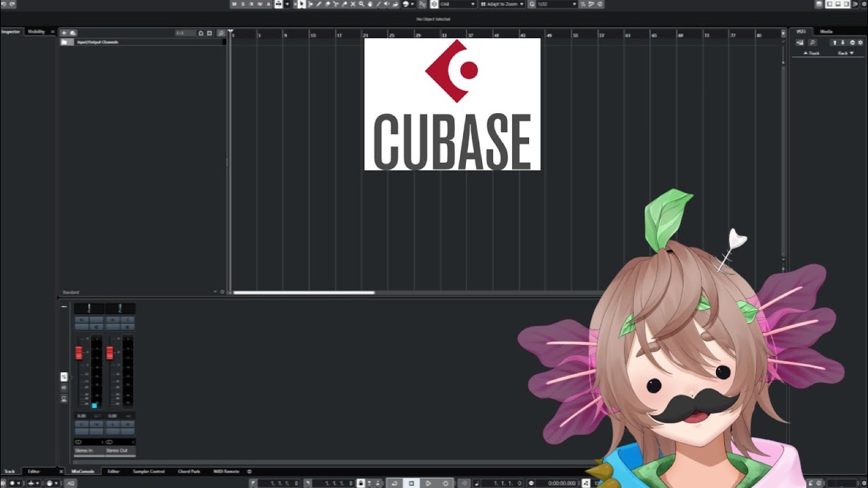
Task: Switch to the VSTi tab
Action: pos(801,32)
